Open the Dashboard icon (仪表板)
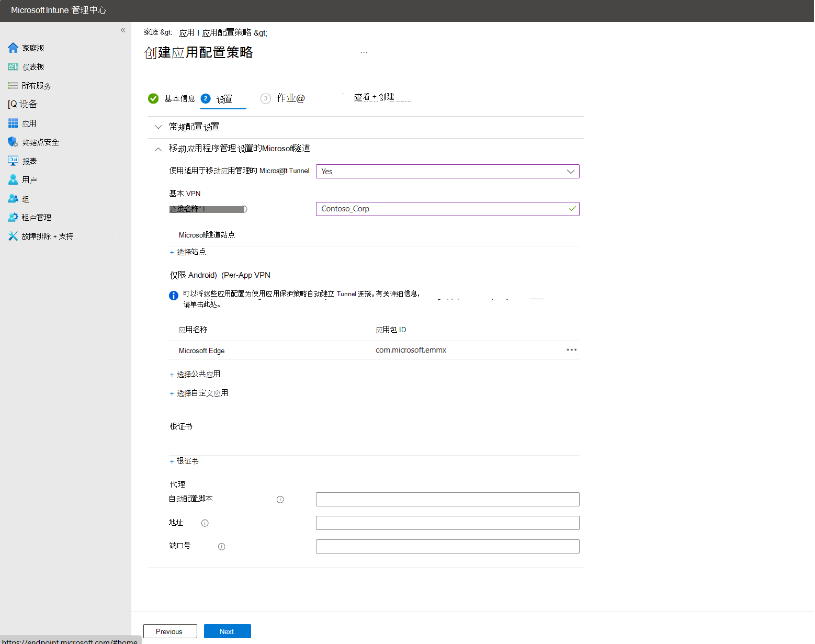The image size is (815, 644). click(x=13, y=66)
